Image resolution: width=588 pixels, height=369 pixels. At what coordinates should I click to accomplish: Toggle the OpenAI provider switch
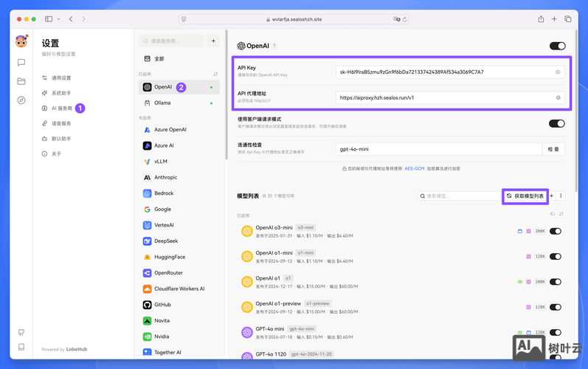point(558,46)
